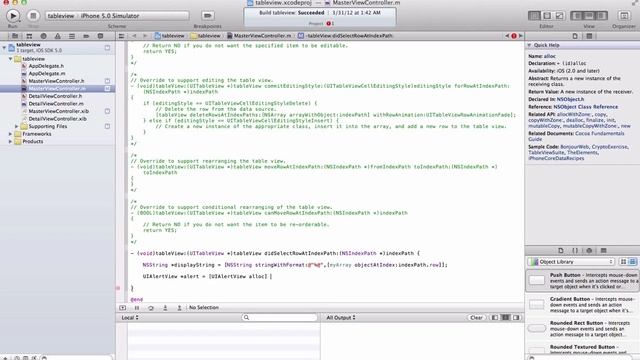Select the Assistant editor button
This screenshot has height=360, width=640.
tap(547, 16)
